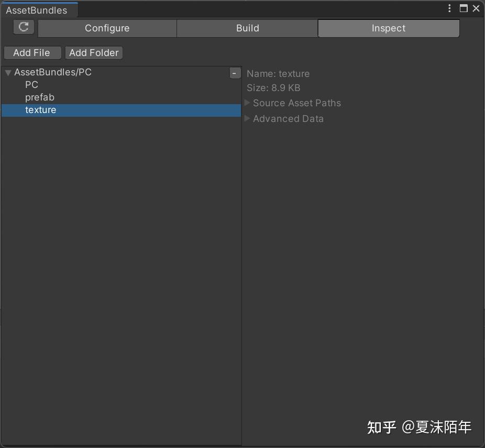The height and width of the screenshot is (448, 485).
Task: Open the Inspect tab
Action: tap(388, 28)
